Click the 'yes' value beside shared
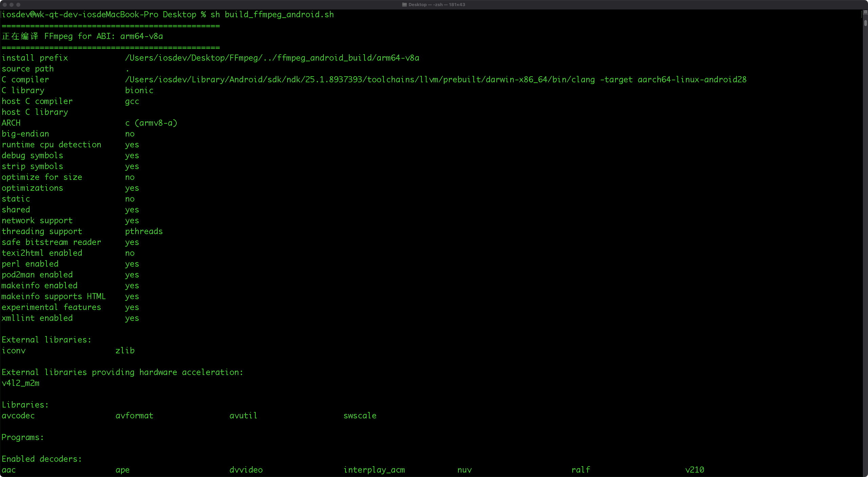This screenshot has width=868, height=477. [132, 210]
